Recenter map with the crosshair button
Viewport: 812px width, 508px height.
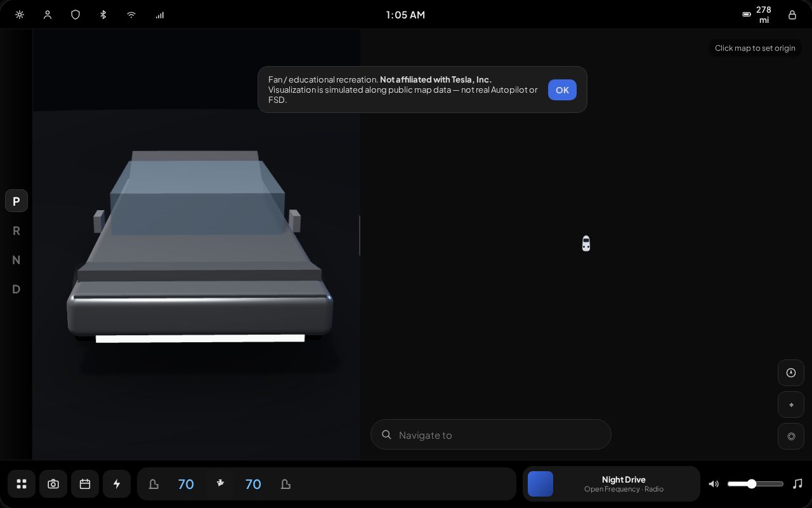(x=791, y=404)
